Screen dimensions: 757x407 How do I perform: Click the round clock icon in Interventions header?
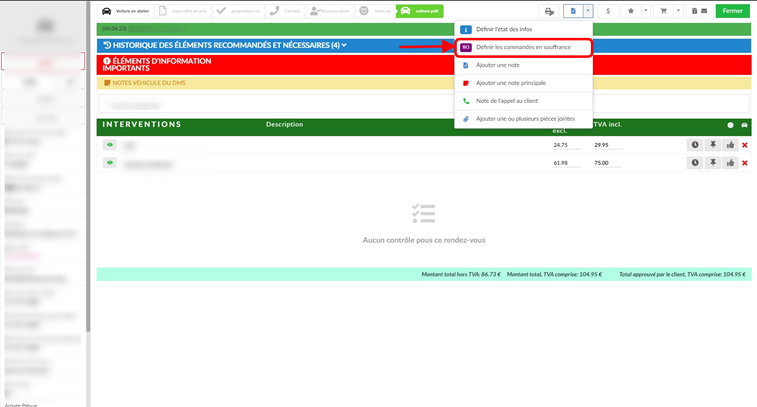730,125
